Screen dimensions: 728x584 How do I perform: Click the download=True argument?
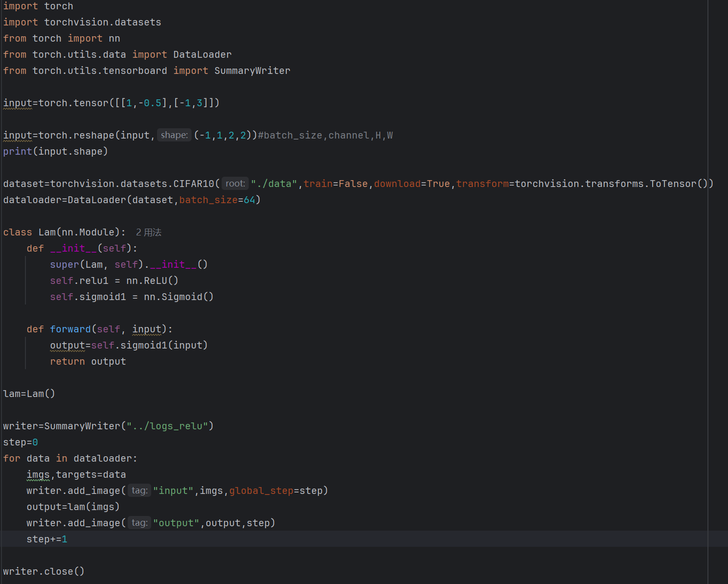click(x=411, y=184)
